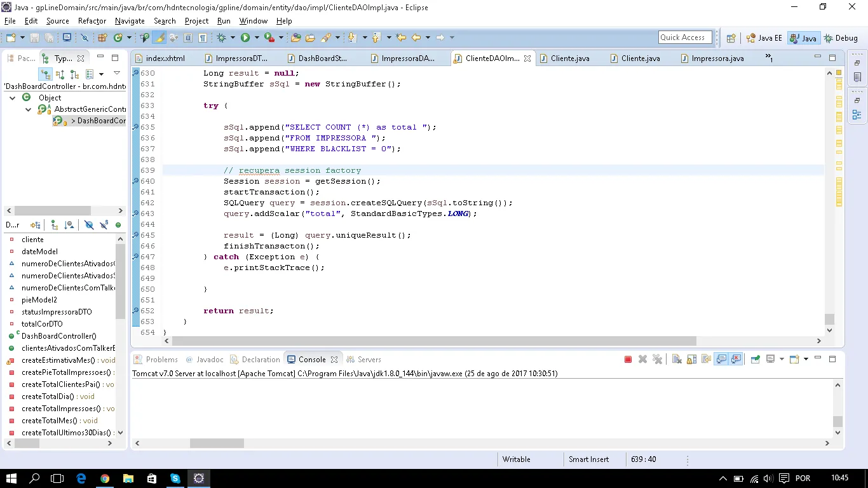Terminate the running Tomcat server in Console
The image size is (868, 488).
[x=628, y=360]
